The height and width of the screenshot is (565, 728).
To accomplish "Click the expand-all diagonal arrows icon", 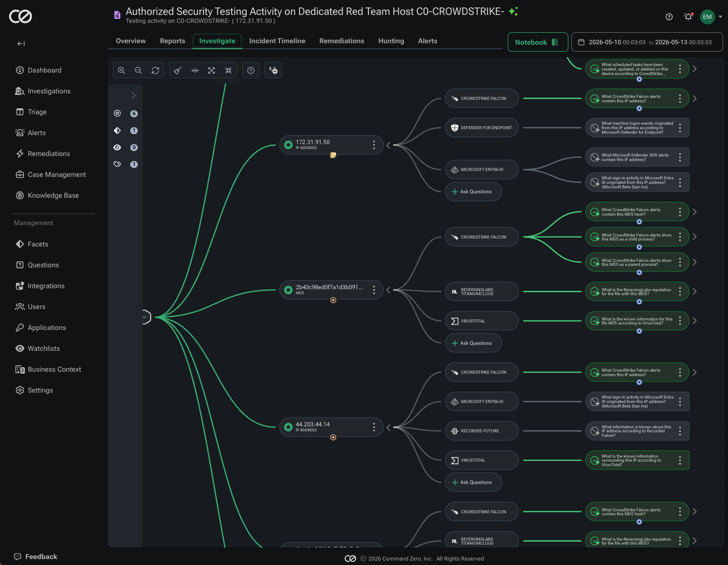I will coord(211,71).
